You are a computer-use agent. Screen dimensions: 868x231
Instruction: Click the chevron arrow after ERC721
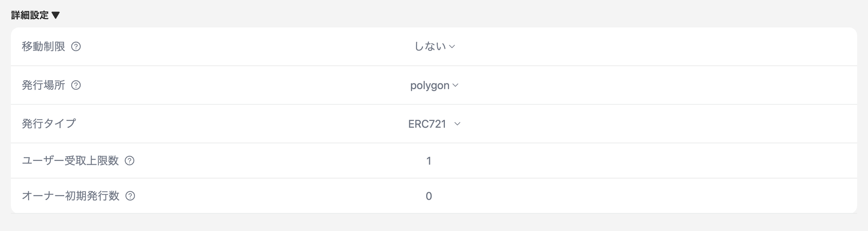point(457,124)
